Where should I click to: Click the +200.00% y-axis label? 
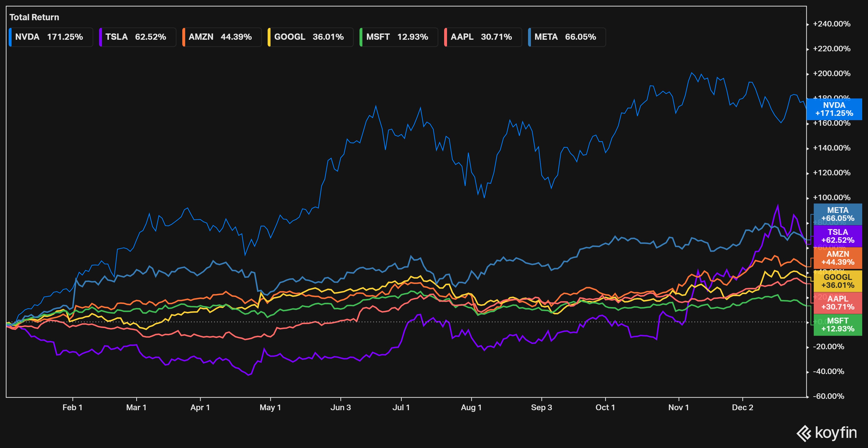(831, 73)
